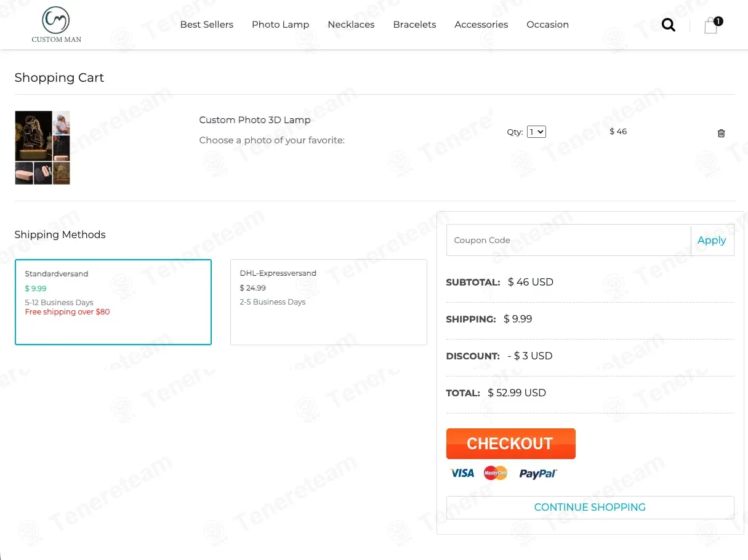Click the TOTAL $ 52.99 USD line
This screenshot has width=748, height=560.
coord(496,393)
